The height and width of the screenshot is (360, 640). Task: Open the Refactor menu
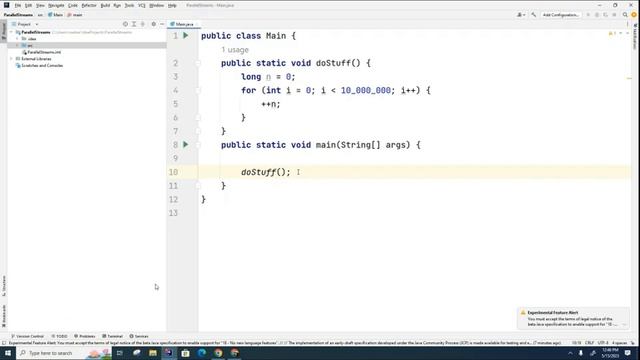tap(89, 5)
